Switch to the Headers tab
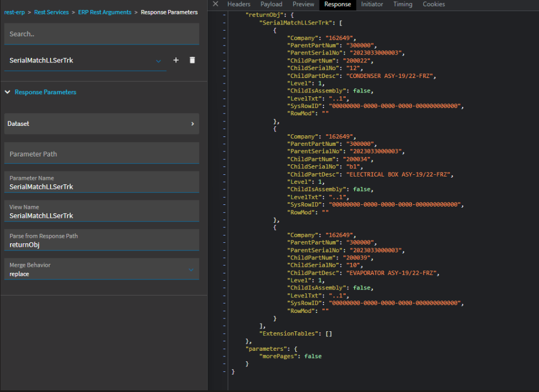Viewport: 539px width, 392px height. (x=239, y=4)
